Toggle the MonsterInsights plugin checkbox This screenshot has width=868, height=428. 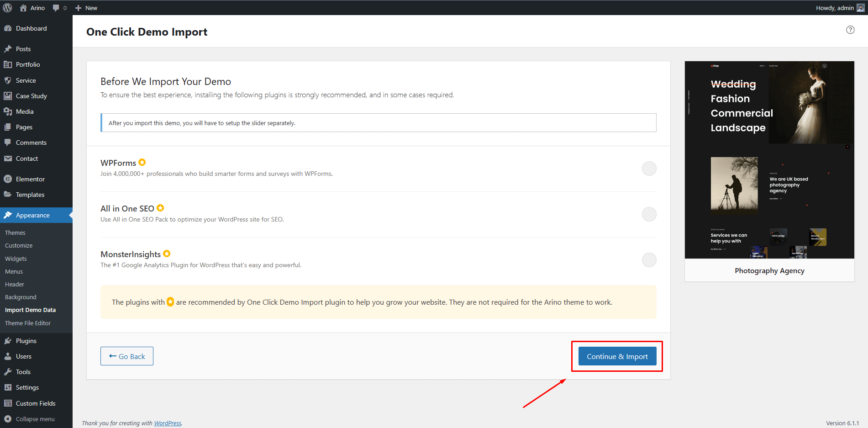coord(649,260)
